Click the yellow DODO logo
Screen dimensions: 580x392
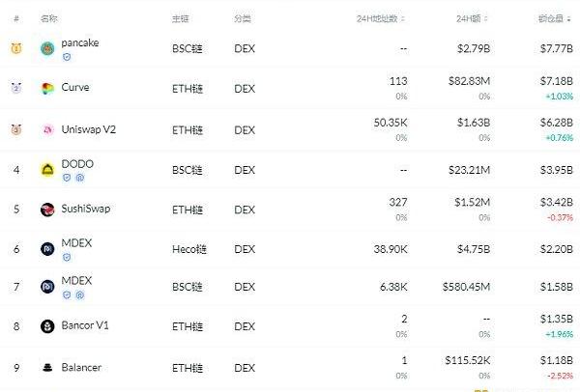[x=47, y=170]
